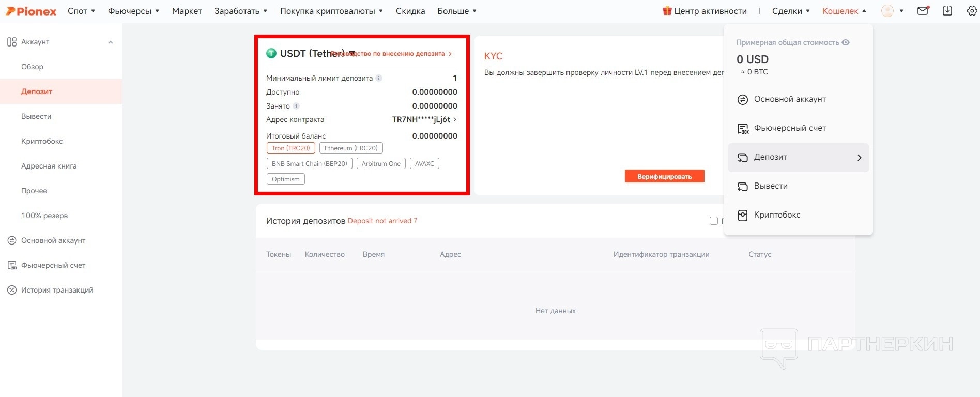Open the settings gear icon
Image resolution: width=980 pixels, height=397 pixels.
coord(972,11)
